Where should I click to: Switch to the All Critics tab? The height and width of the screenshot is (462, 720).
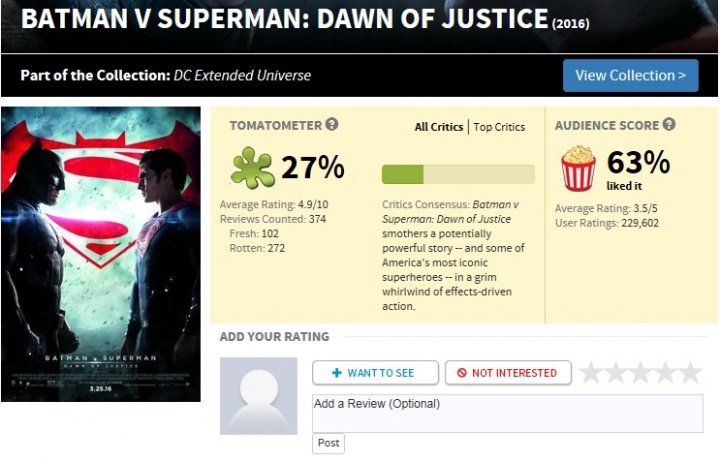(x=439, y=127)
